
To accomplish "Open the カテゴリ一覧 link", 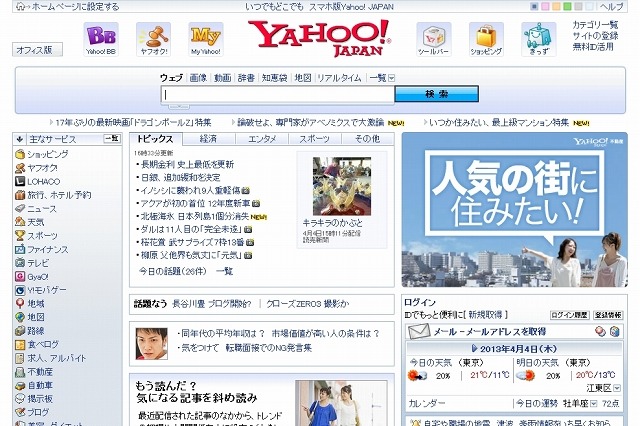I will tap(595, 24).
